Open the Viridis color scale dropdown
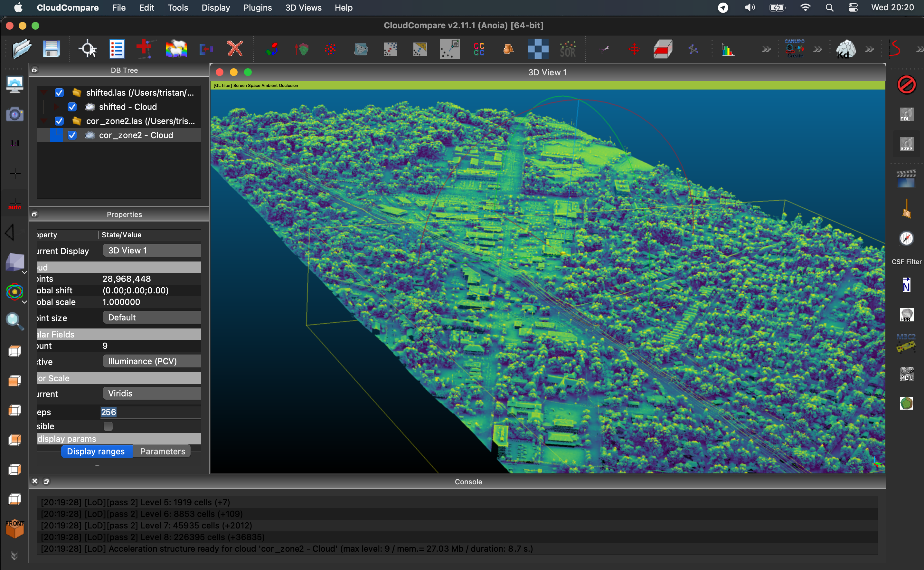924x570 pixels. pos(152,394)
